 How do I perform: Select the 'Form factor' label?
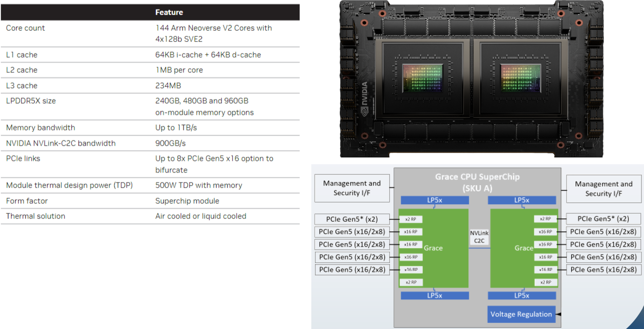pyautogui.click(x=27, y=201)
